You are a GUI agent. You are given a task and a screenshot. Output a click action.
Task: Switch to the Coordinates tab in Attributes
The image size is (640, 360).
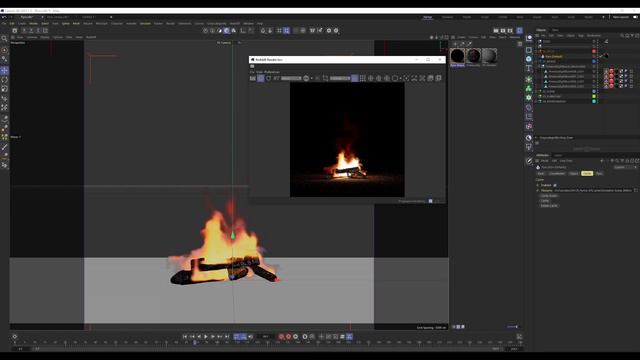[x=557, y=173]
